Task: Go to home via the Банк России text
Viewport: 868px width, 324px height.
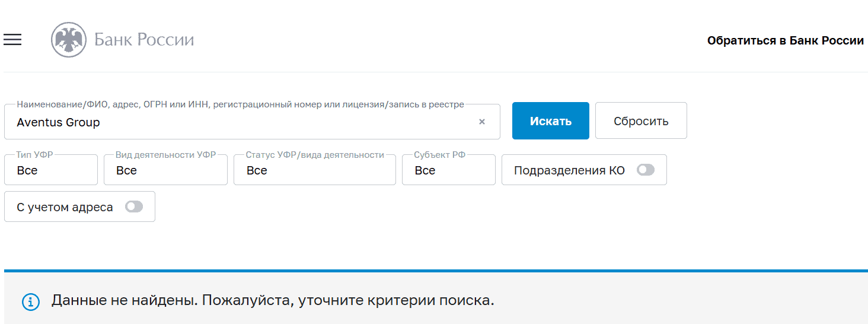Action: coord(144,40)
